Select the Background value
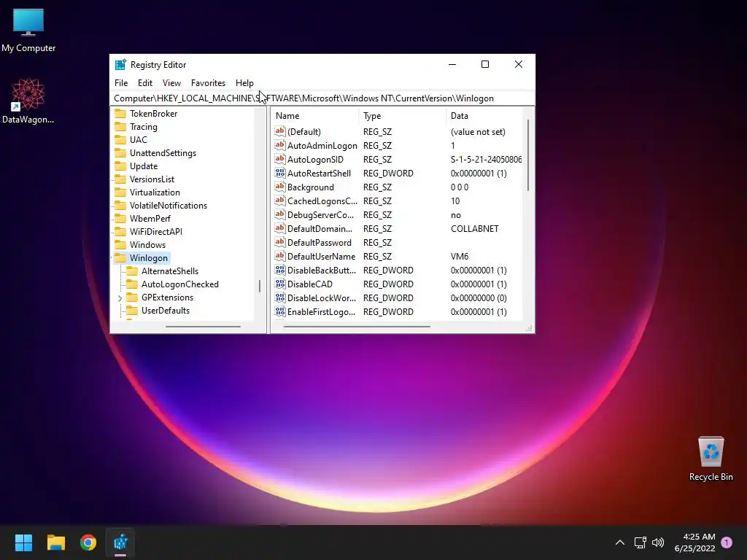 pyautogui.click(x=311, y=187)
